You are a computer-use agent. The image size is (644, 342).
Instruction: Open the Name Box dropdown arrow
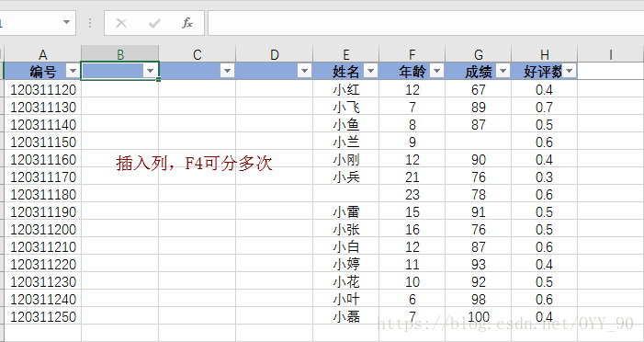[66, 22]
